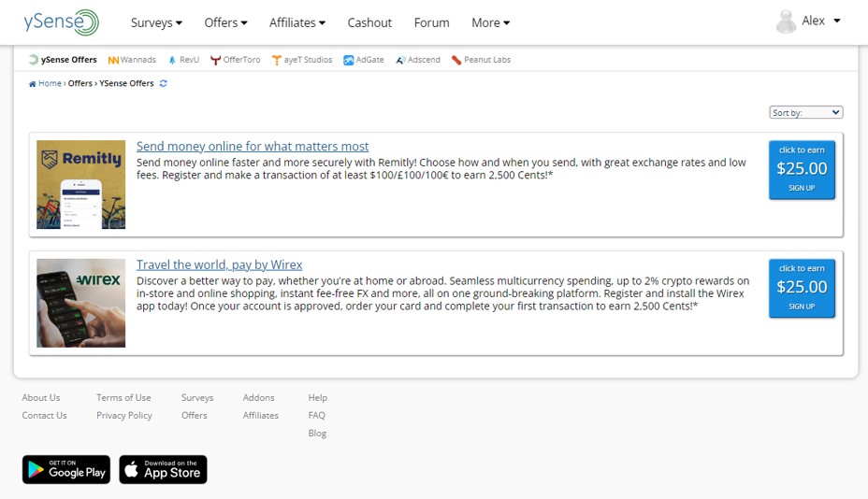Open the Blog footer link
868x499 pixels.
click(x=317, y=434)
